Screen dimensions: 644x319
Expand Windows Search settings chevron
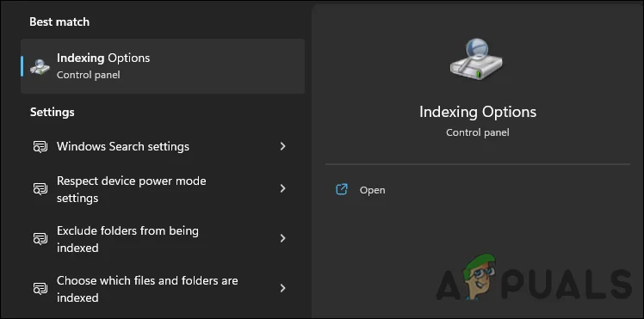(282, 146)
